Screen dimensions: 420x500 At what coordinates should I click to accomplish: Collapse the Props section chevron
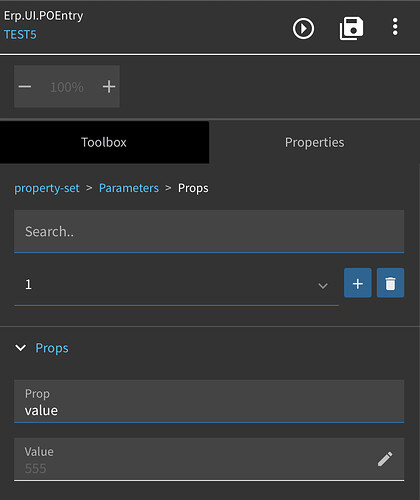click(x=21, y=348)
